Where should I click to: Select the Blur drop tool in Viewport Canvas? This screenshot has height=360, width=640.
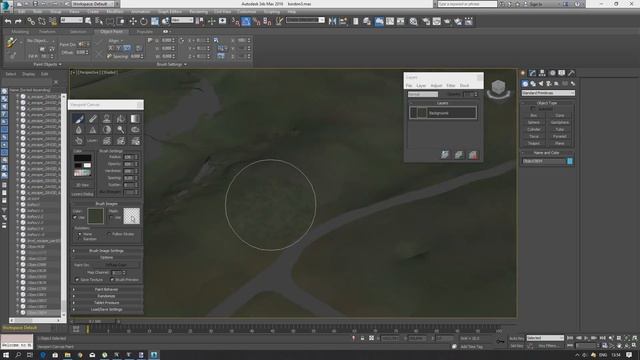tap(79, 130)
